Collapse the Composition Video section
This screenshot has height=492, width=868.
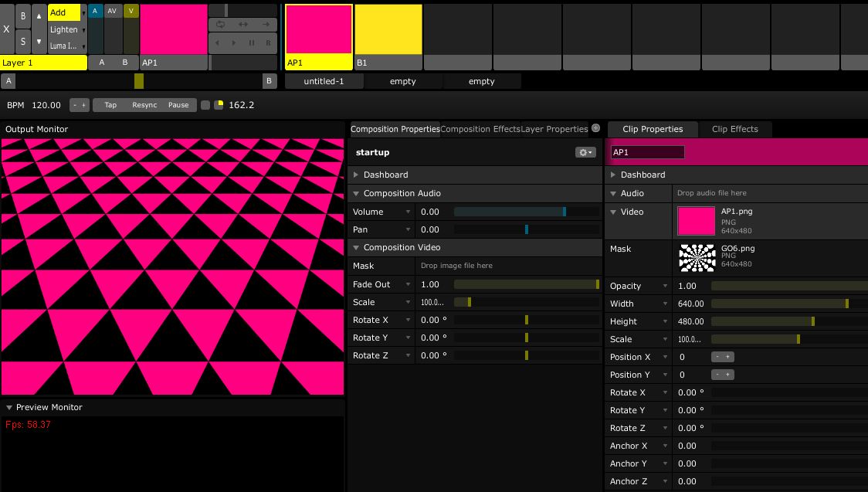point(356,248)
